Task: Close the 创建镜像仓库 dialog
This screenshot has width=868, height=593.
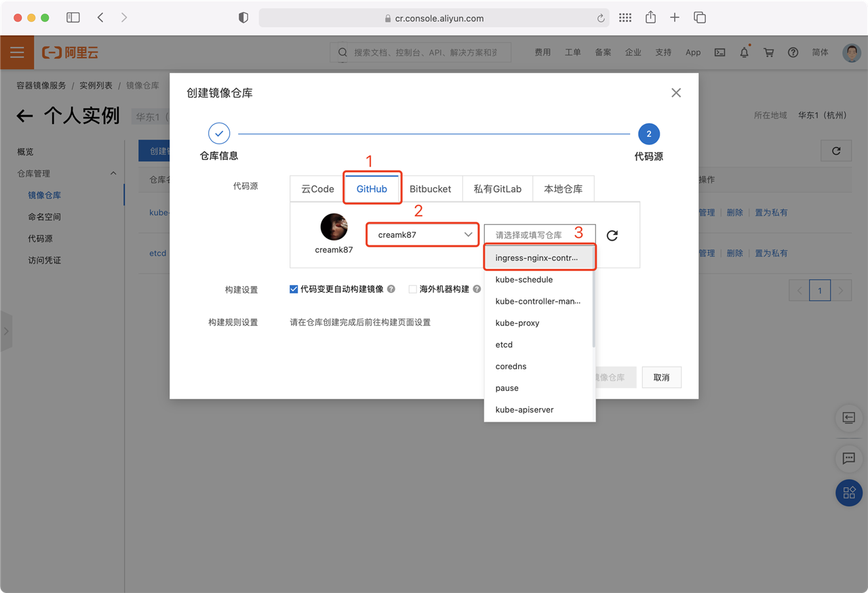Action: (676, 93)
